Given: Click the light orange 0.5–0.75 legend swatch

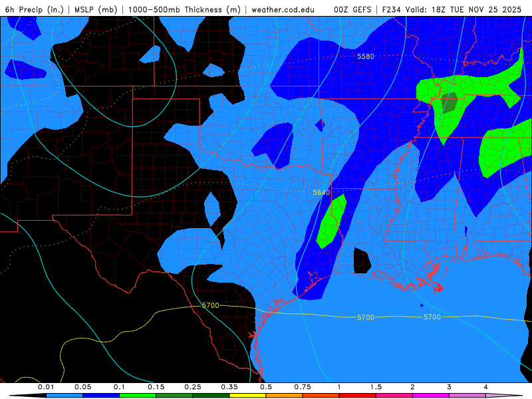Looking at the screenshot, I should point(285,396).
